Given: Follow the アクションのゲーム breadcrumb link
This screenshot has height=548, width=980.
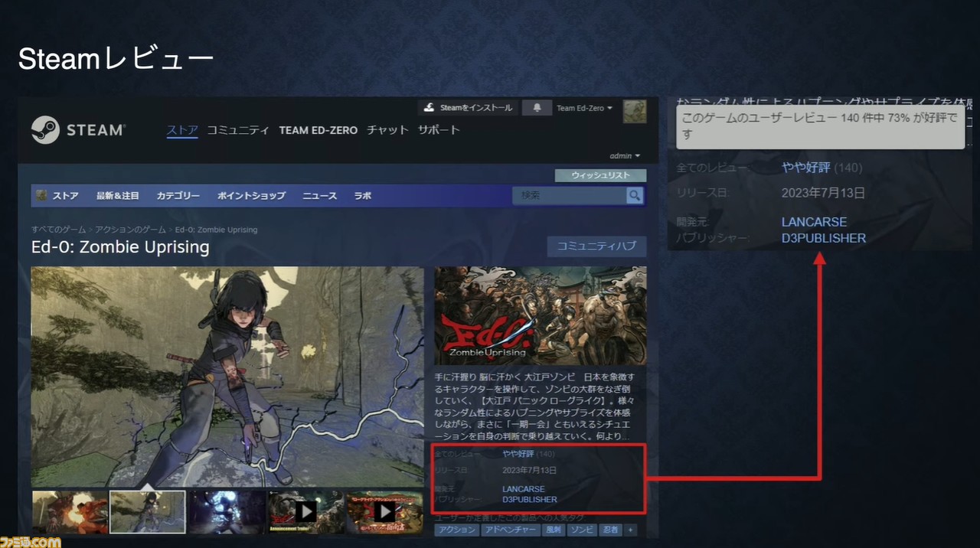Looking at the screenshot, I should point(130,230).
